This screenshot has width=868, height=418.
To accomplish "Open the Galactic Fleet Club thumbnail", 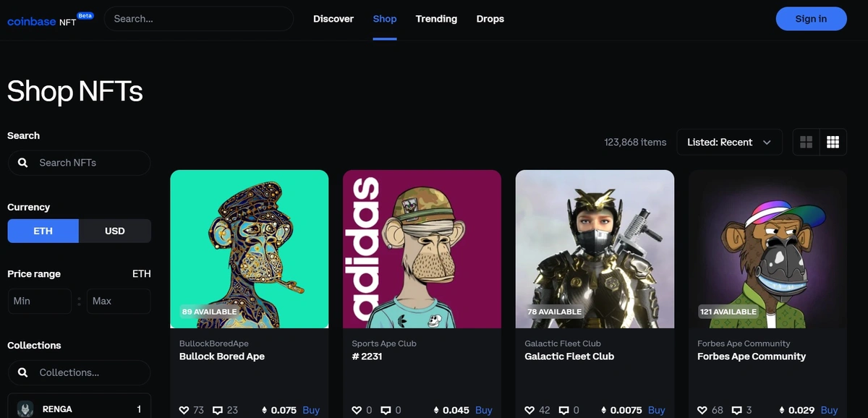I will (x=595, y=249).
